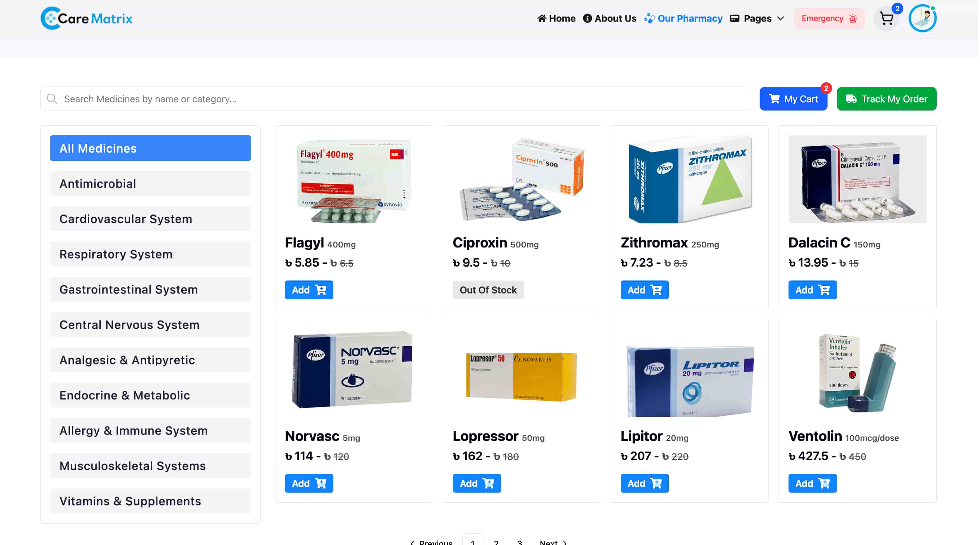
Task: Click the Flagyl product name
Action: pos(305,243)
